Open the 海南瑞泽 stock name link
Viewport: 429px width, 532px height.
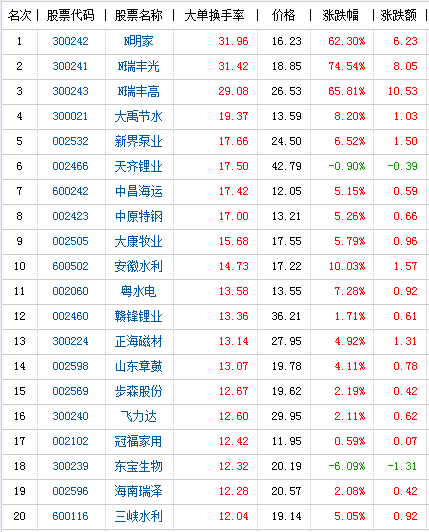(138, 491)
